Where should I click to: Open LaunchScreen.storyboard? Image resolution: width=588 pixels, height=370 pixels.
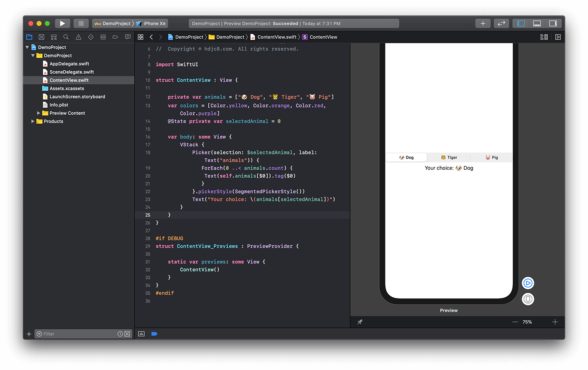77,97
